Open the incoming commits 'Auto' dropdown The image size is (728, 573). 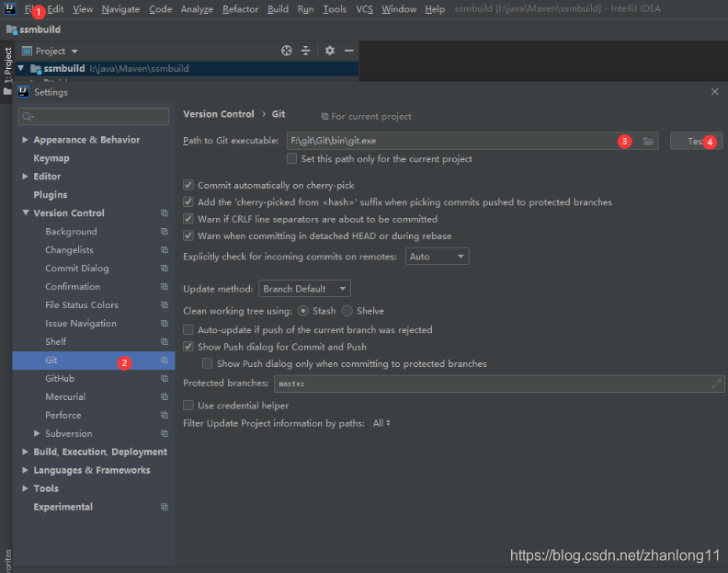pyautogui.click(x=437, y=257)
